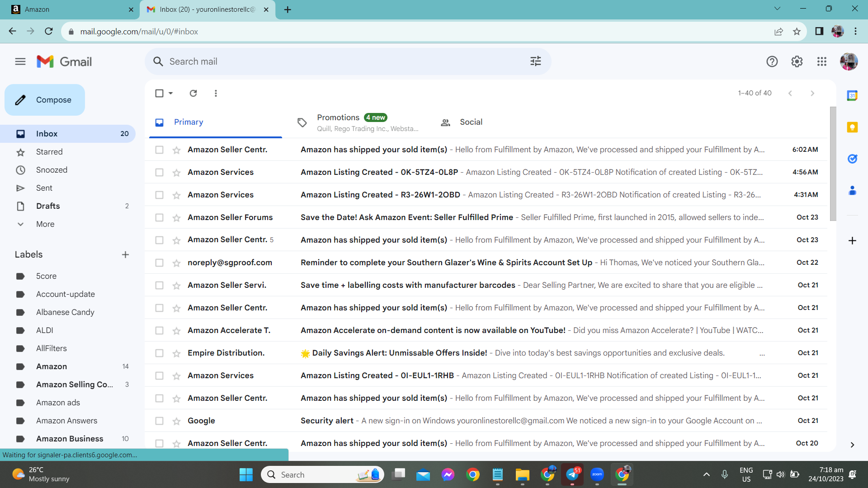Switch to the Promotions tab
This screenshot has height=488, width=868.
(357, 122)
